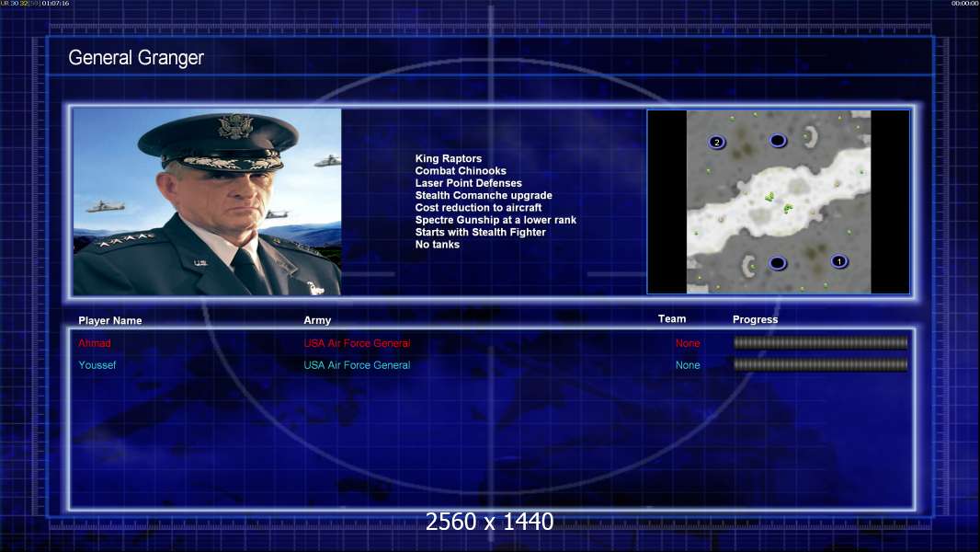Select the empty top-center start slot on minimap
The width and height of the screenshot is (980, 552).
click(778, 141)
